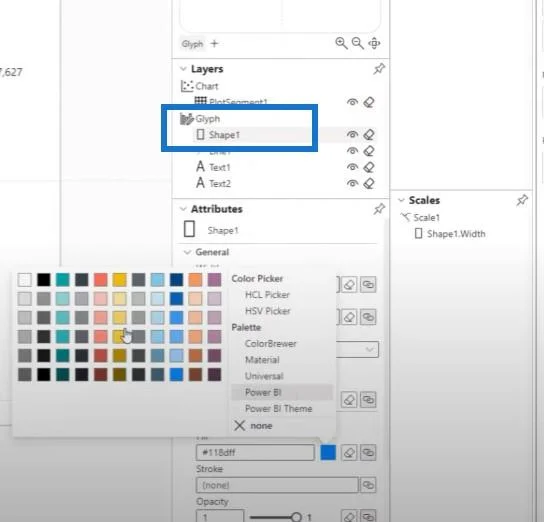Pin the Layers panel
This screenshot has width=544, height=522.
coord(379,69)
